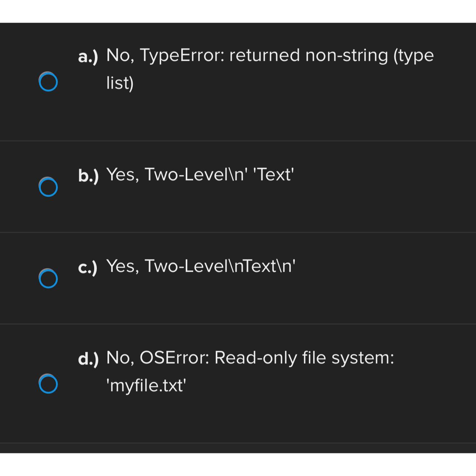
Task: Select answer 'Yes, Two-Level\nText\n'
Action: pyautogui.click(x=200, y=266)
